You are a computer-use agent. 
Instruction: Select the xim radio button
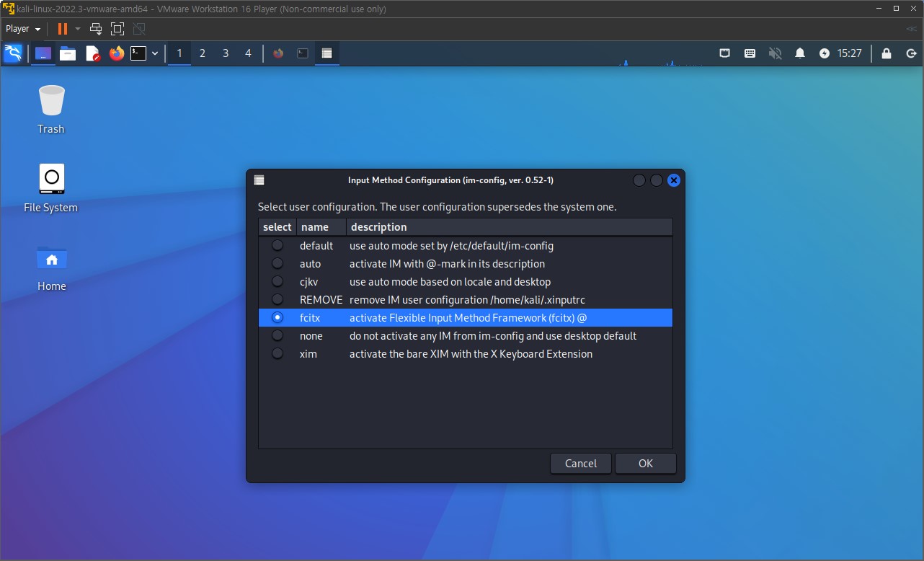tap(277, 354)
